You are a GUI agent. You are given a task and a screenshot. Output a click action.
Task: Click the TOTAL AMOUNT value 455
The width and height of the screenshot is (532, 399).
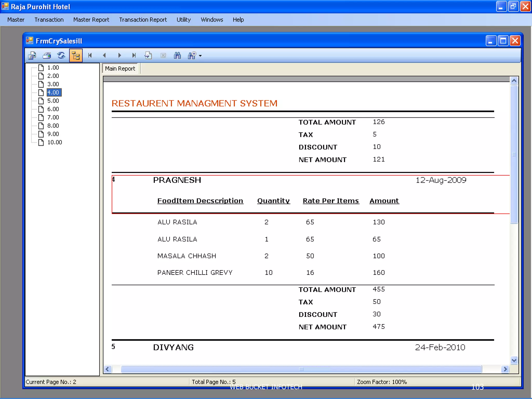pyautogui.click(x=379, y=289)
